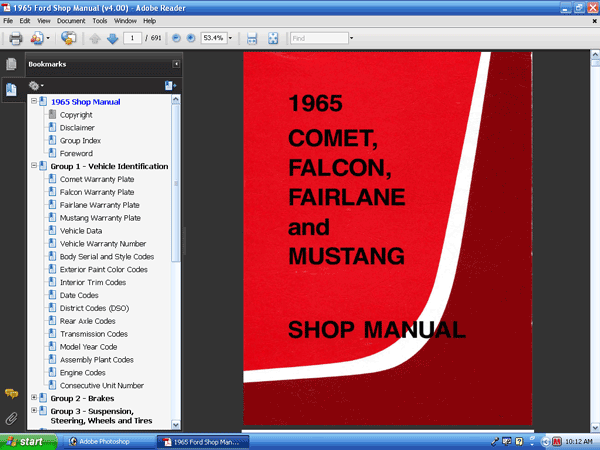
Task: Open Mustang Warranty Plate bookmark
Action: point(100,218)
